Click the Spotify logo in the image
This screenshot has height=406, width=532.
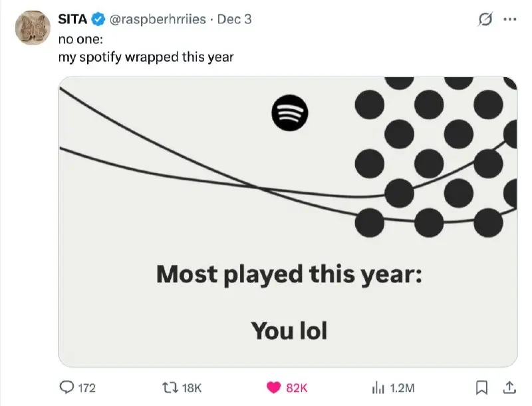coord(289,112)
